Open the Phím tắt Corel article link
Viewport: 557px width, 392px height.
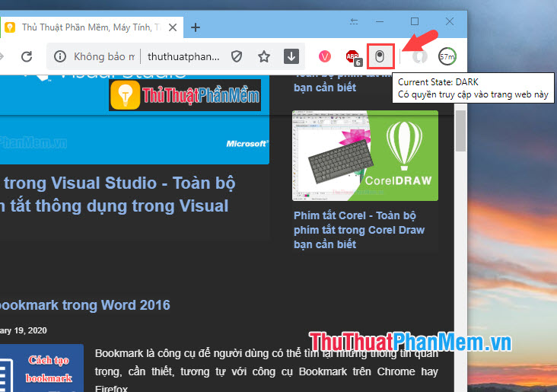pyautogui.click(x=359, y=230)
